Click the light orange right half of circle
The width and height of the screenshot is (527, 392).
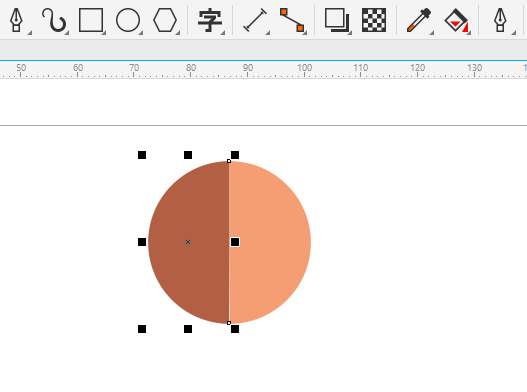point(270,242)
